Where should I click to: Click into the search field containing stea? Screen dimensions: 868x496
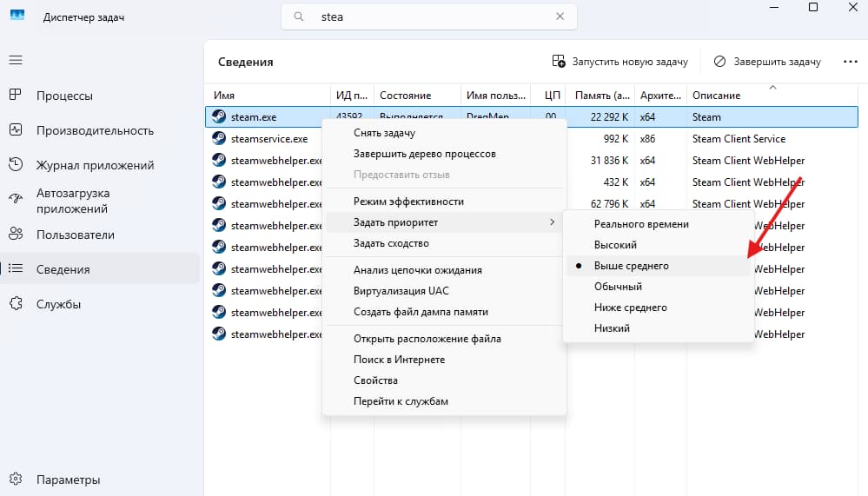coord(429,17)
